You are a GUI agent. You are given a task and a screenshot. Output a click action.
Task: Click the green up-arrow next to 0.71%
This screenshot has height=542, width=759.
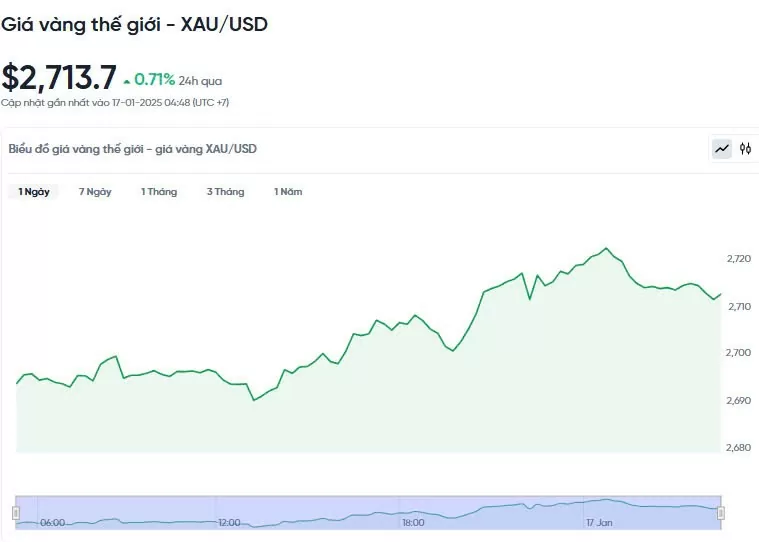point(126,81)
